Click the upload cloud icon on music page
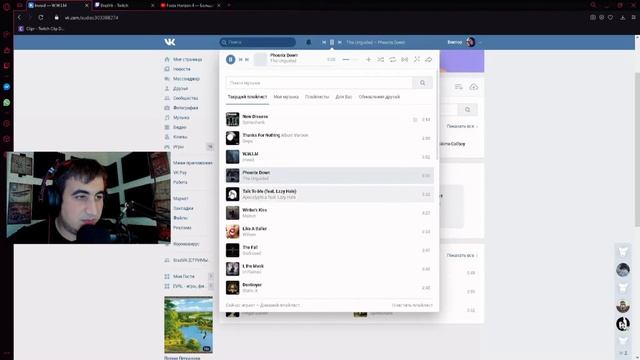The width and height of the screenshot is (640, 360). click(473, 87)
